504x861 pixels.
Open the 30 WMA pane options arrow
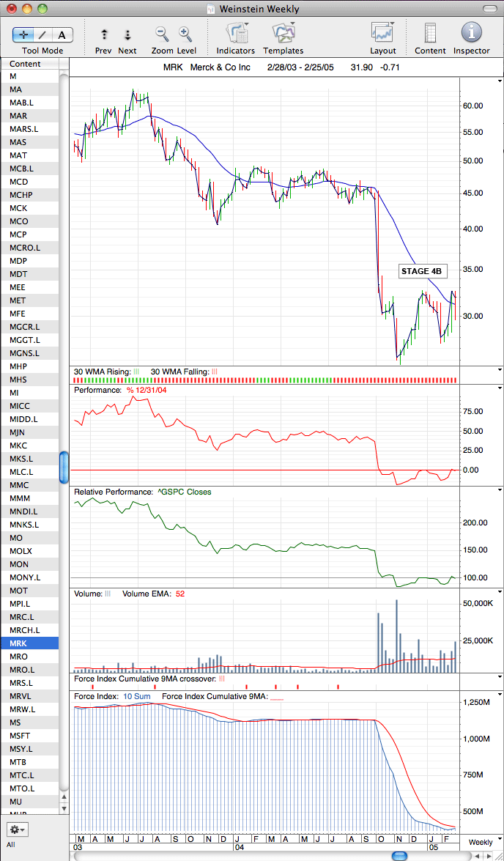499,371
